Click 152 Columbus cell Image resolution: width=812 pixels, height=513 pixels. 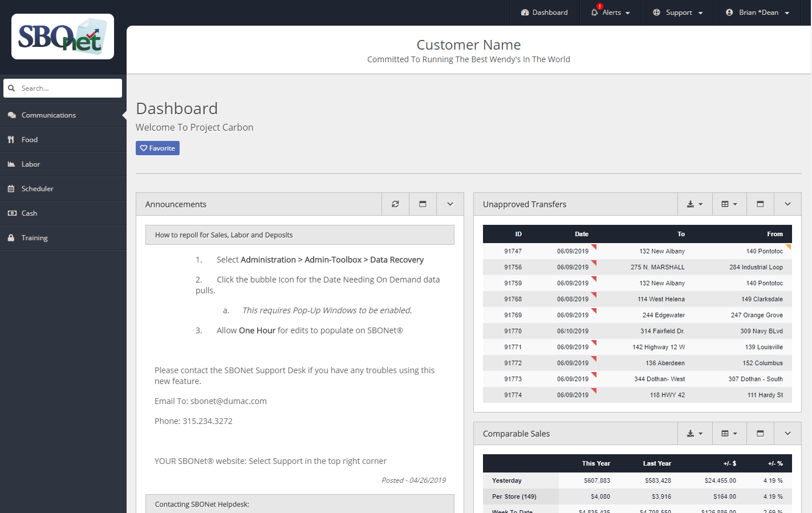(x=762, y=363)
